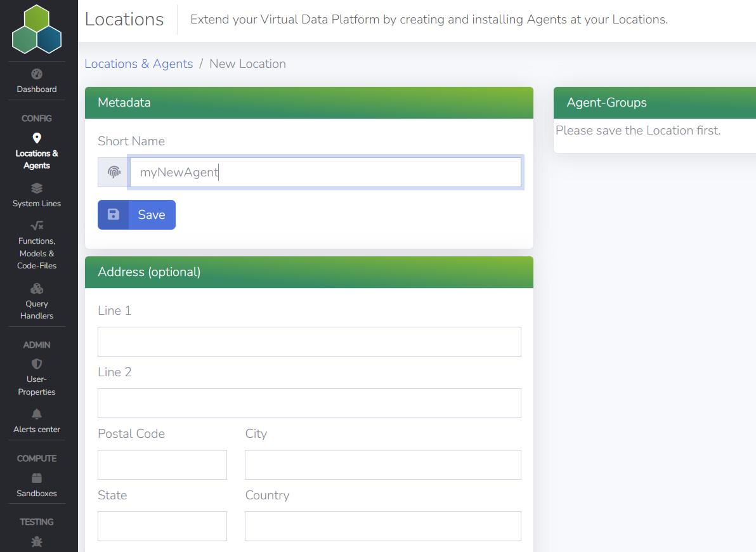Click the fingerprint icon beside Short Name
The image size is (756, 552).
114,173
